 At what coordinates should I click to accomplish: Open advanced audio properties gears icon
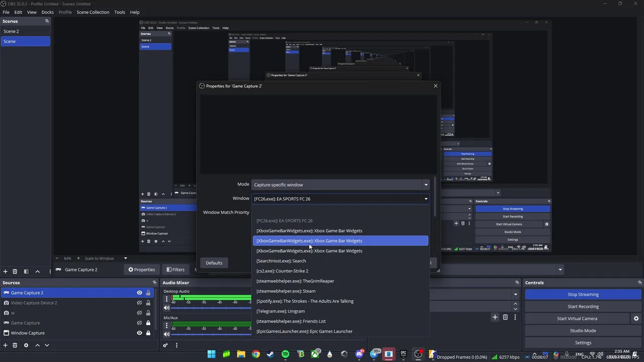tap(165, 345)
